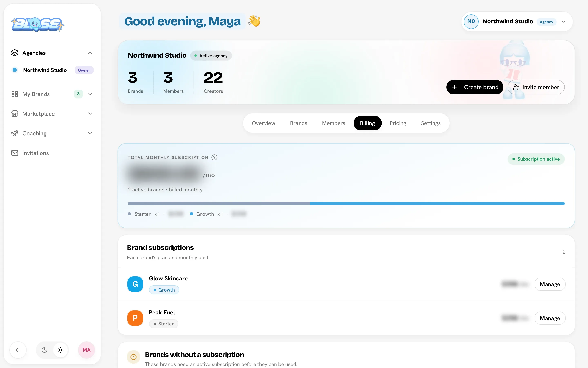Expand the Marketplace chevron
588x368 pixels.
[90, 114]
